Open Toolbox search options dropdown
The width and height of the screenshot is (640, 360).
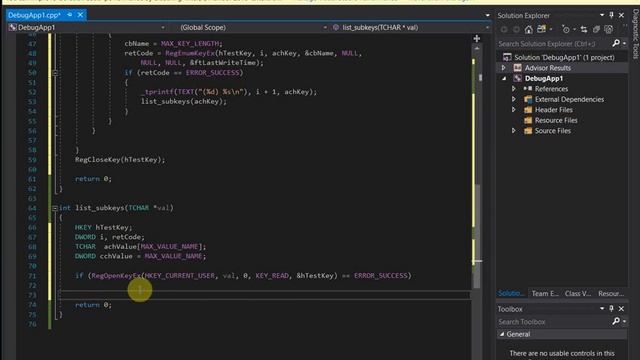pos(624,322)
